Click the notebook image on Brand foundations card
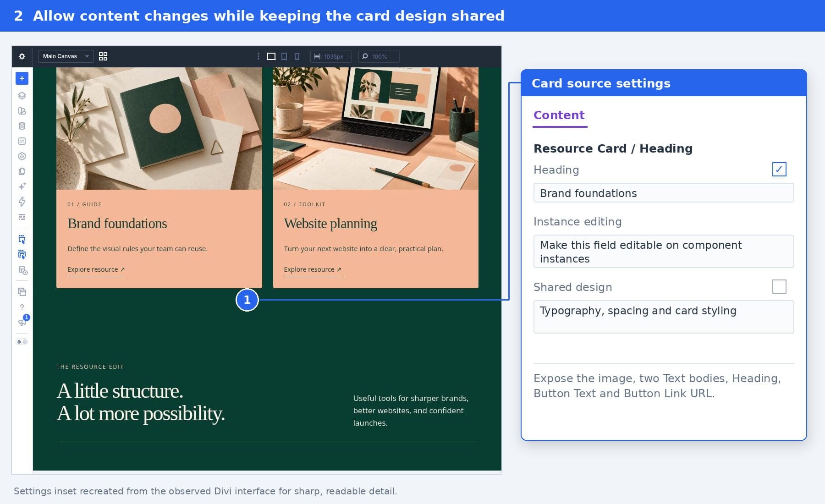 pos(159,129)
